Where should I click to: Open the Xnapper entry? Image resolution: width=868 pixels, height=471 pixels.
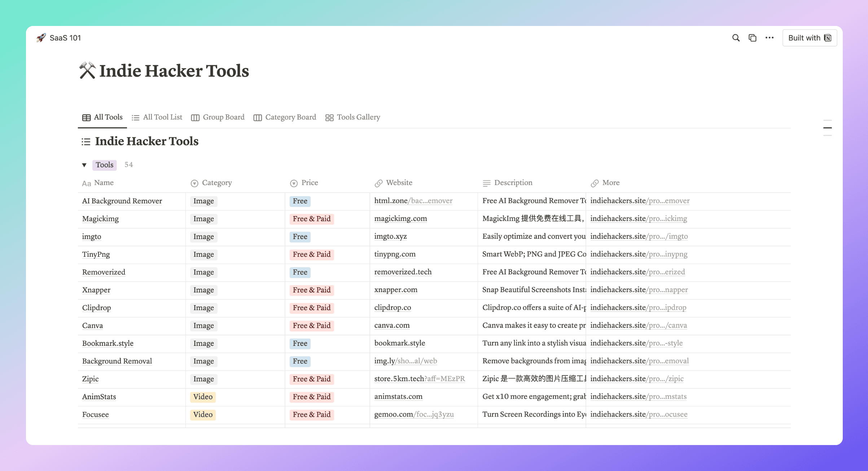click(96, 290)
